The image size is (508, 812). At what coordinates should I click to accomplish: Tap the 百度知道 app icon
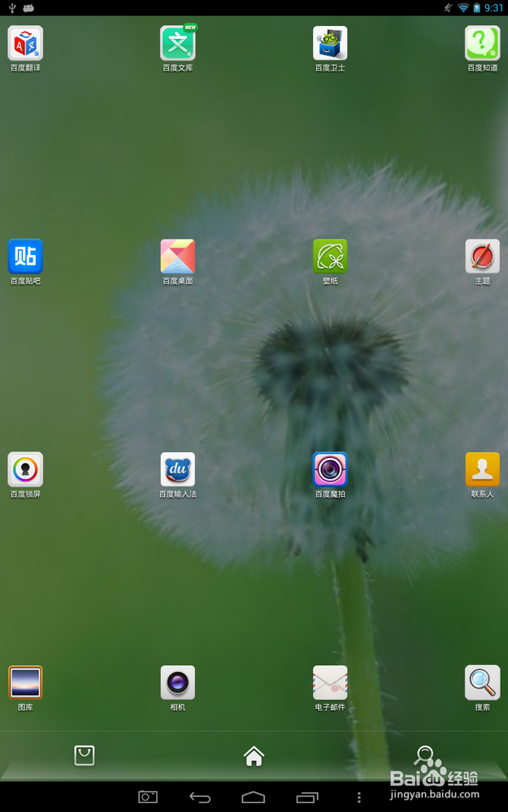point(483,44)
